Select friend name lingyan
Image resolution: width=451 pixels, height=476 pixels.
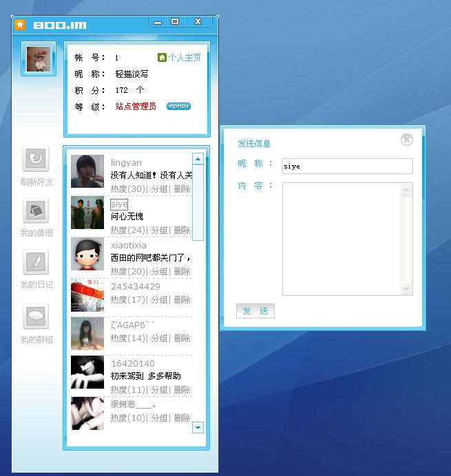tap(126, 163)
